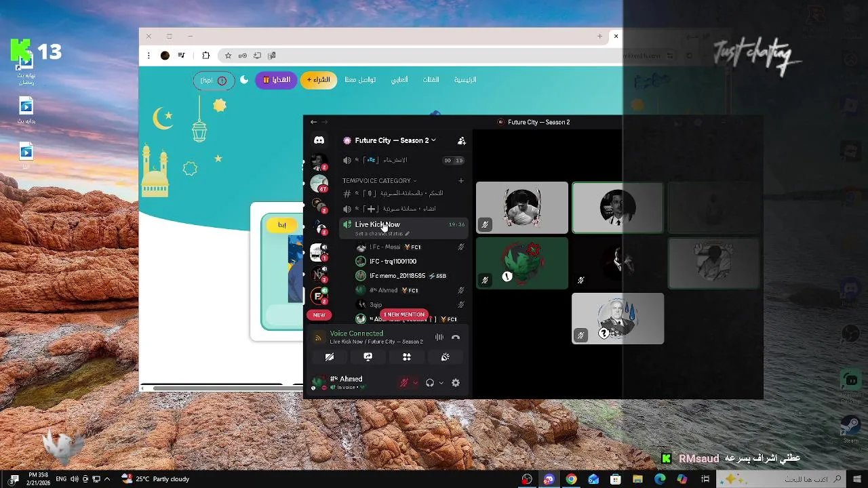868x488 pixels.
Task: Open Chrome extensions puzzle icon
Action: pos(206,56)
